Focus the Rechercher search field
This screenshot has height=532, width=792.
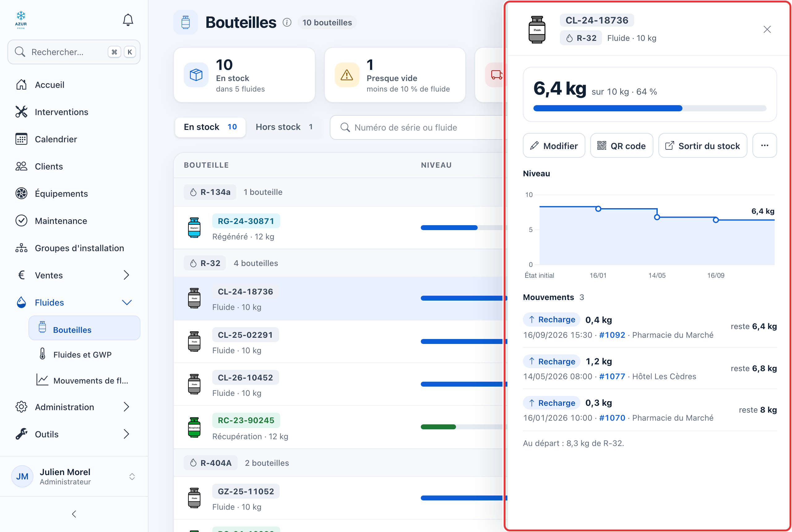(x=74, y=52)
